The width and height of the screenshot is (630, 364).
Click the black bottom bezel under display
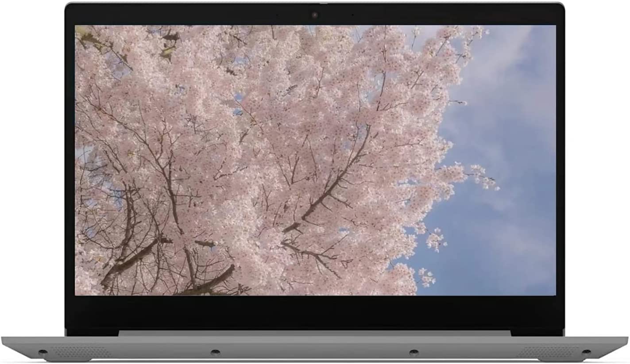[314, 312]
